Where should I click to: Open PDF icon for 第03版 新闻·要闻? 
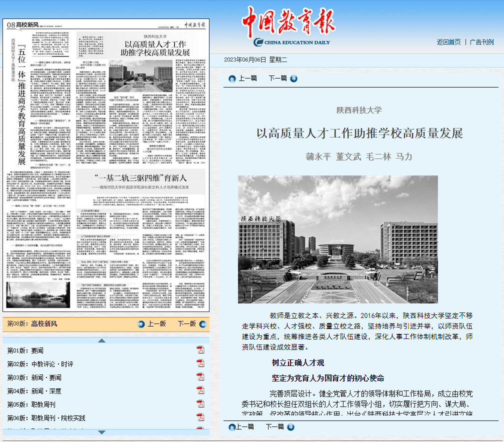(x=200, y=376)
